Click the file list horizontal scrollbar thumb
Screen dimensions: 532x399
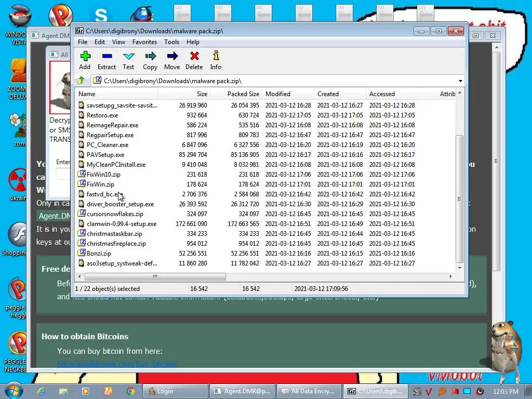tap(155, 276)
